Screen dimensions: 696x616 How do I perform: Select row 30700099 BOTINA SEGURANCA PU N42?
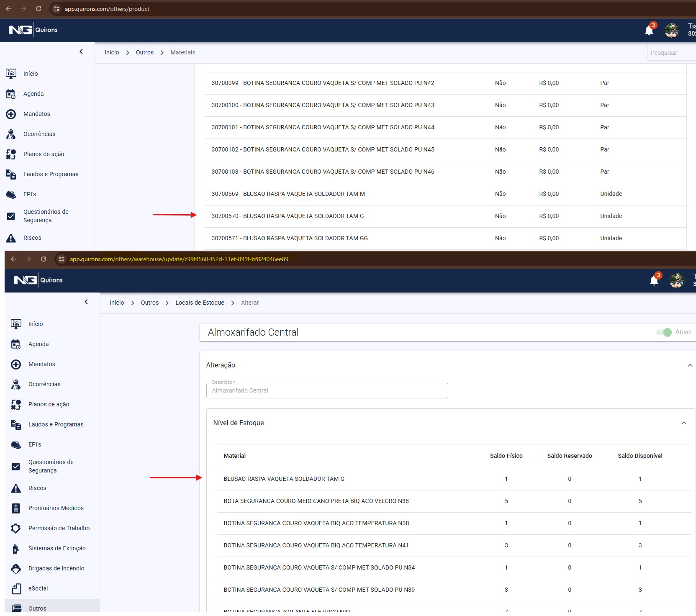pyautogui.click(x=445, y=83)
